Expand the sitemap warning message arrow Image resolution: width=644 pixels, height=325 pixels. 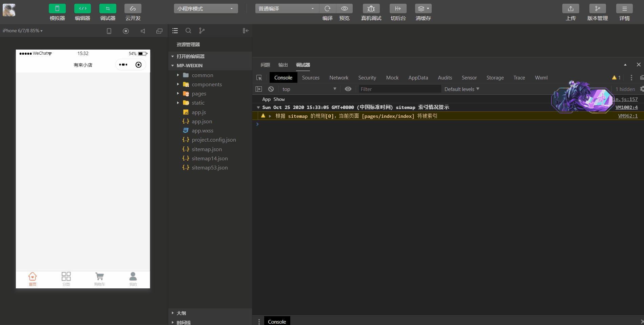[270, 116]
